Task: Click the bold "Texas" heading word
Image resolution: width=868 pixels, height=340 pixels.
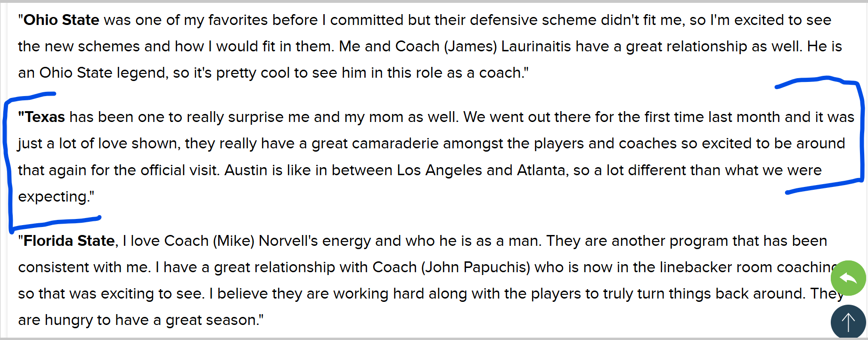Action: pyautogui.click(x=44, y=117)
